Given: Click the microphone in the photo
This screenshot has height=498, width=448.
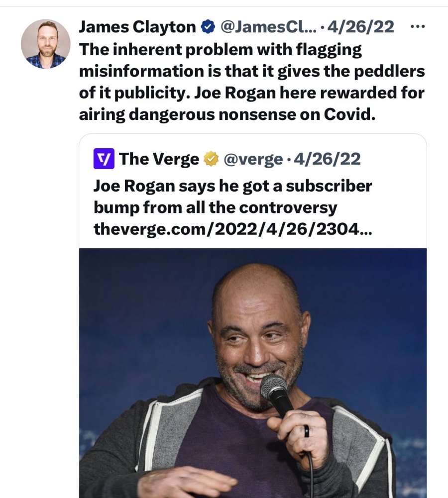Looking at the screenshot, I should point(276,396).
